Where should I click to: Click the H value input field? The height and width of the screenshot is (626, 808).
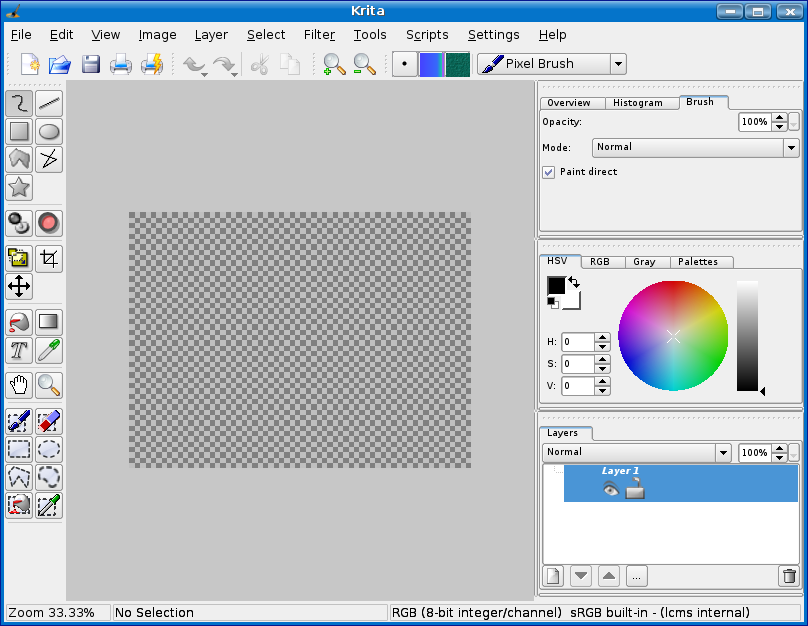[577, 342]
